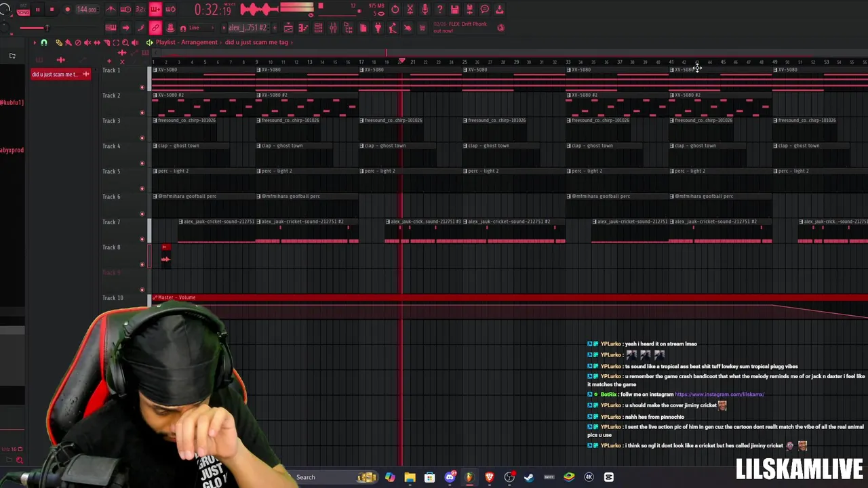Image resolution: width=868 pixels, height=488 pixels.
Task: Toggle wait for input before recording
Action: click(x=125, y=9)
